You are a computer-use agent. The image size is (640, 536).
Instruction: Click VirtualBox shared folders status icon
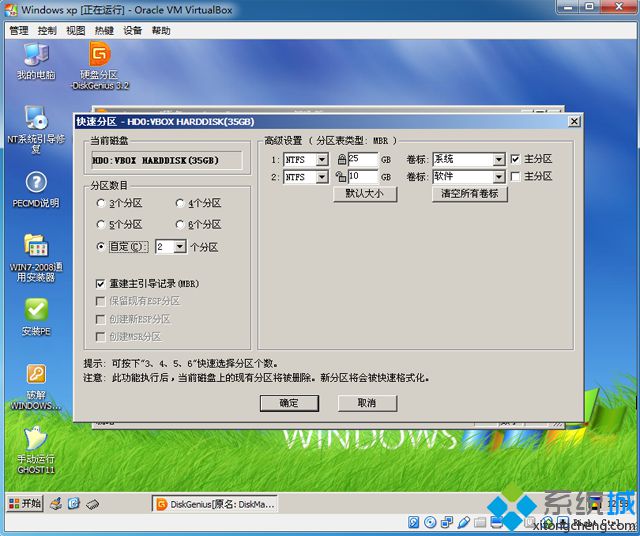pos(480,522)
